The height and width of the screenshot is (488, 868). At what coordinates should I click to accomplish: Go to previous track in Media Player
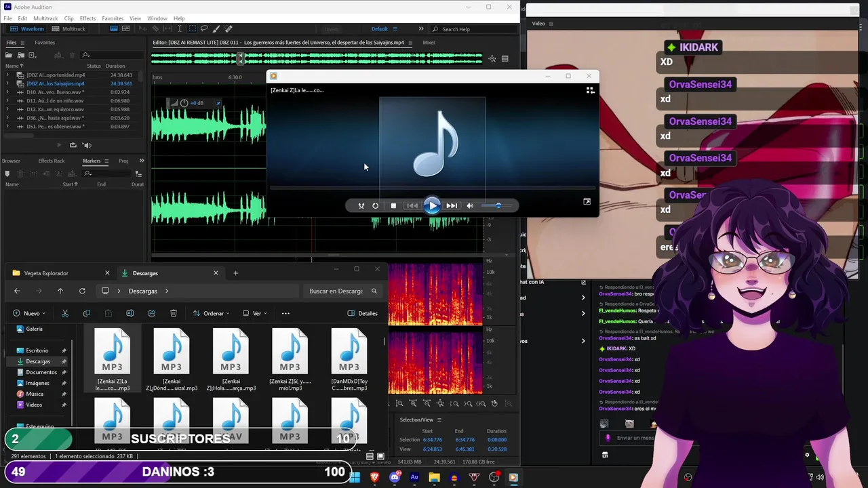pyautogui.click(x=412, y=205)
